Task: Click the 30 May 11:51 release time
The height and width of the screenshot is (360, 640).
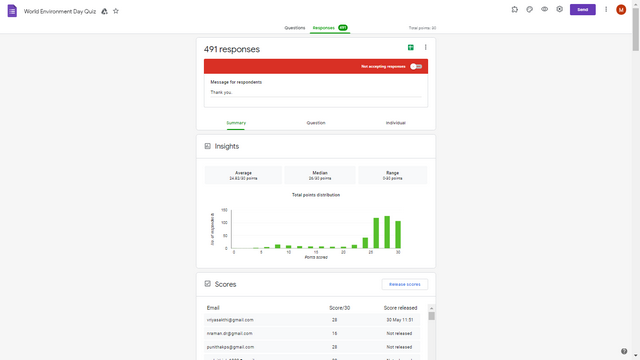Action: tap(400, 320)
